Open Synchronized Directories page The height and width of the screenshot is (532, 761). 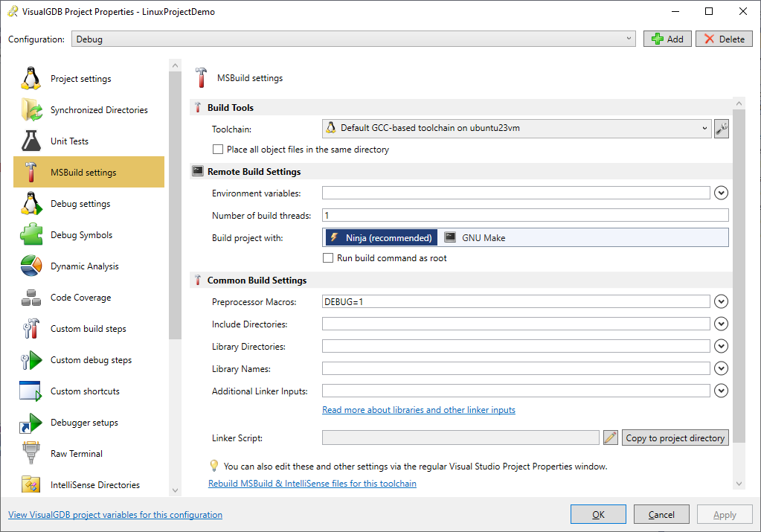pyautogui.click(x=89, y=109)
